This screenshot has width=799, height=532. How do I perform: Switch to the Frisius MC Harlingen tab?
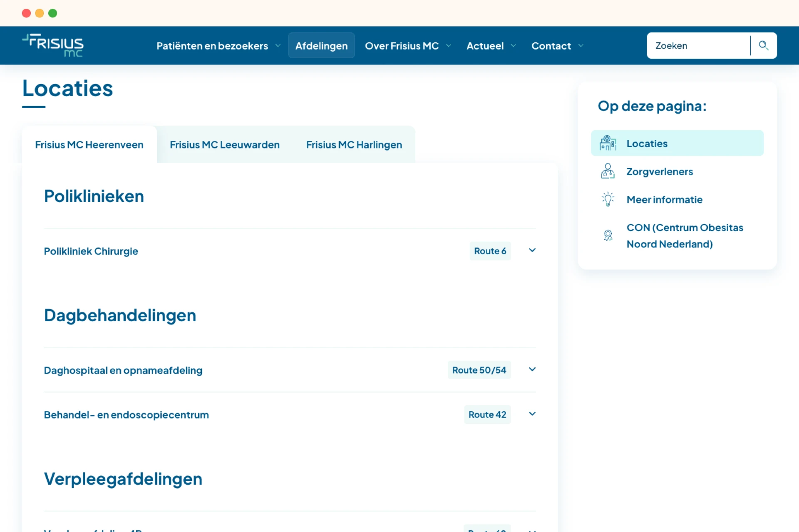(x=354, y=144)
